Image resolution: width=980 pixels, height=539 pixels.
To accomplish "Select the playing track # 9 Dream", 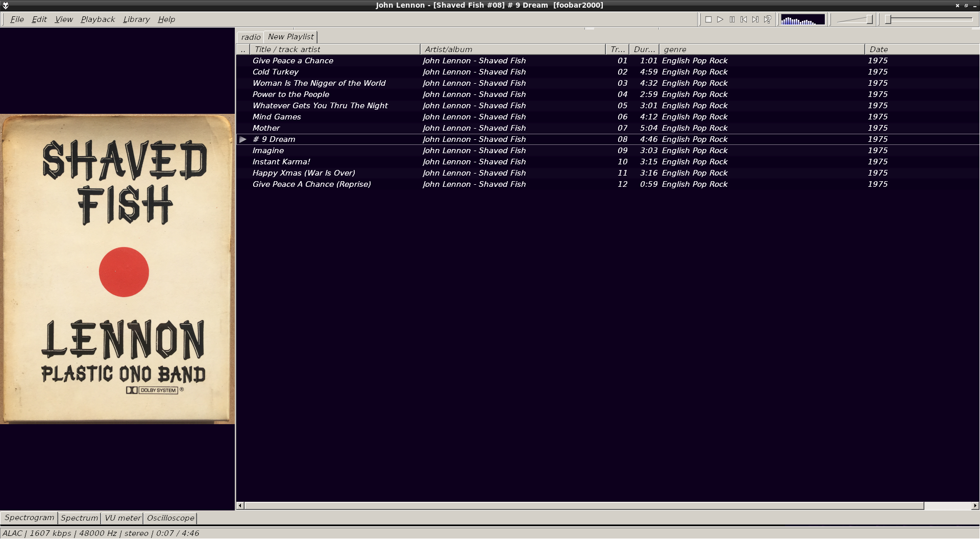I will coord(608,139).
